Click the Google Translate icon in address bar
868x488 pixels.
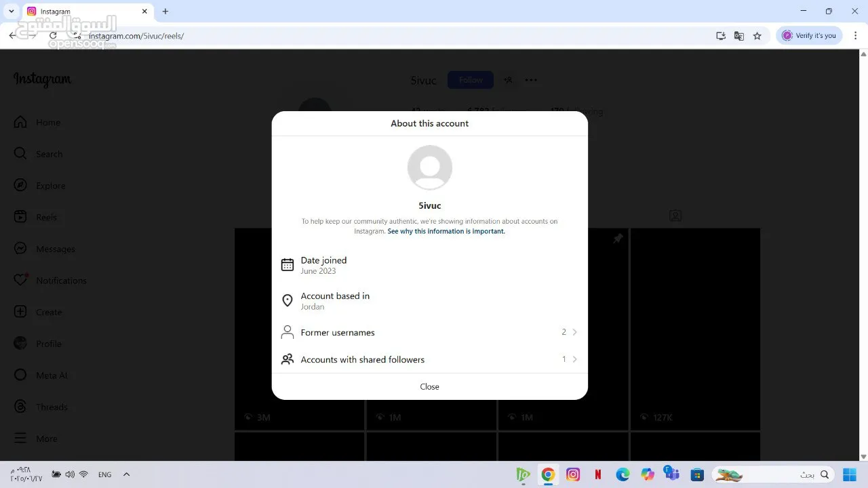[739, 36]
